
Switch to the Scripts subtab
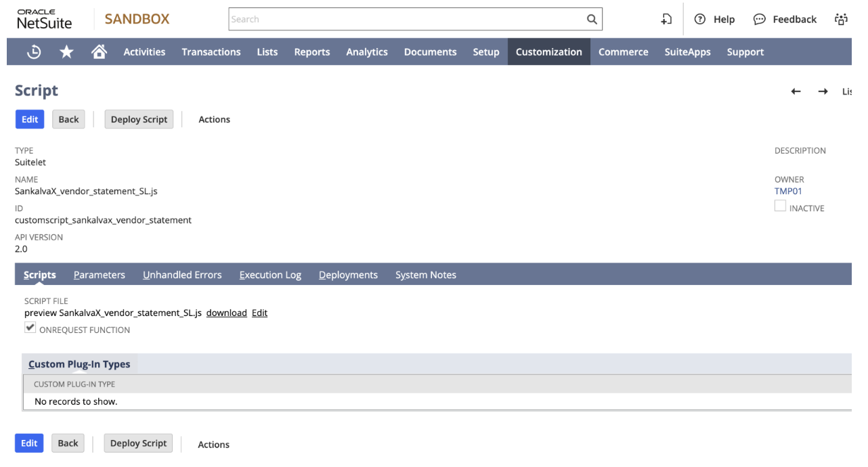point(40,275)
